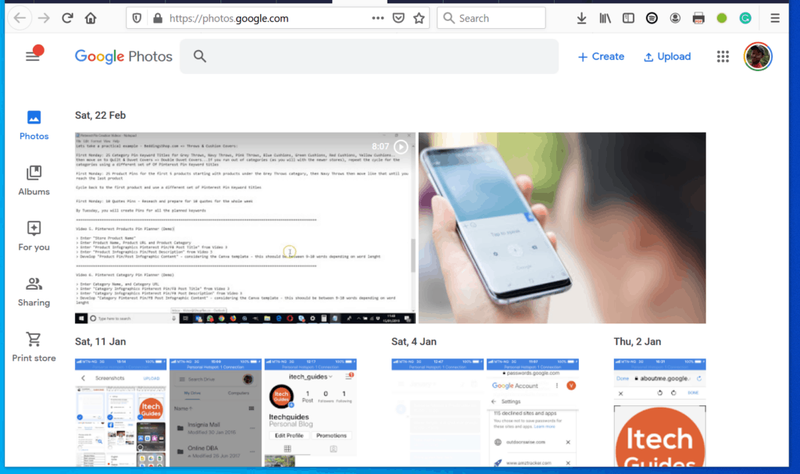The image size is (800, 474).
Task: Open the Print store
Action: tap(34, 347)
